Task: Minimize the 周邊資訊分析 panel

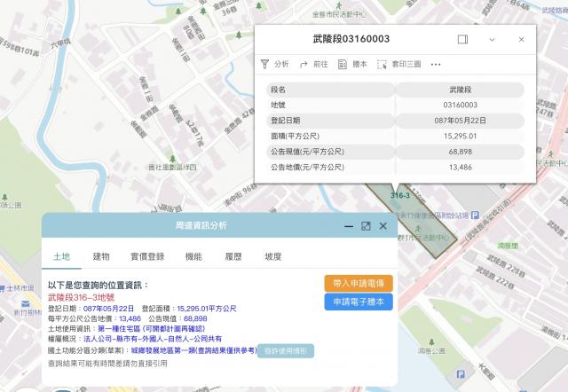Action: (349, 226)
